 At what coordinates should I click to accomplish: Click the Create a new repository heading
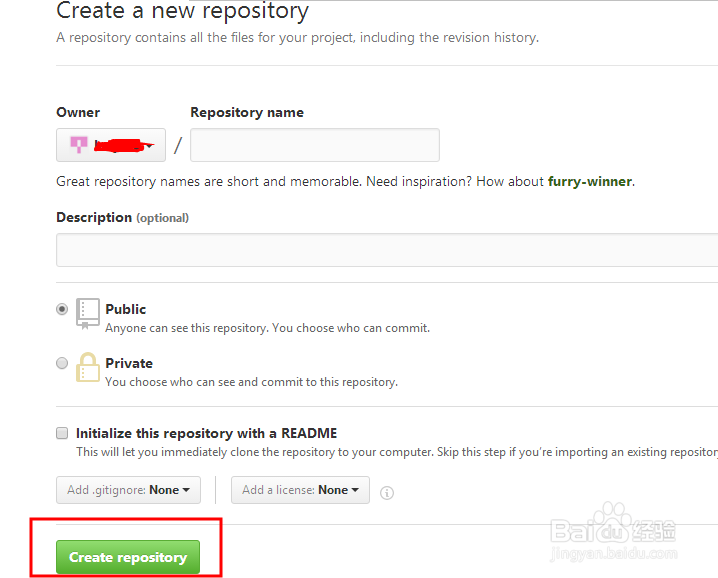[x=182, y=12]
